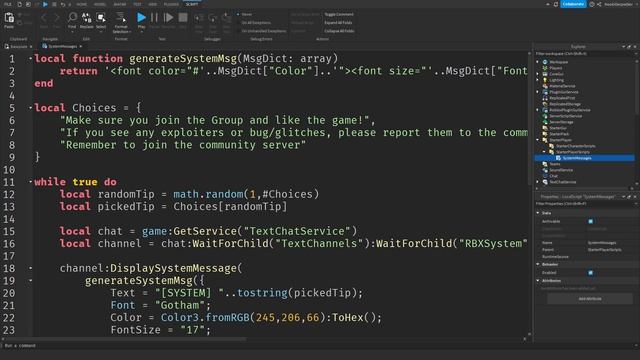
Task: Switch to the SCRIPT ribbon tab
Action: [192, 4]
